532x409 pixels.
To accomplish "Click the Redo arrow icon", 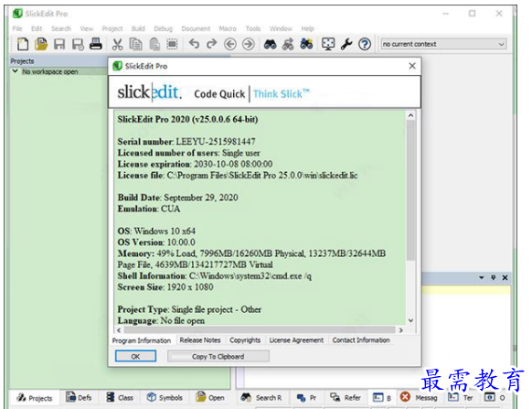I will 212,44.
